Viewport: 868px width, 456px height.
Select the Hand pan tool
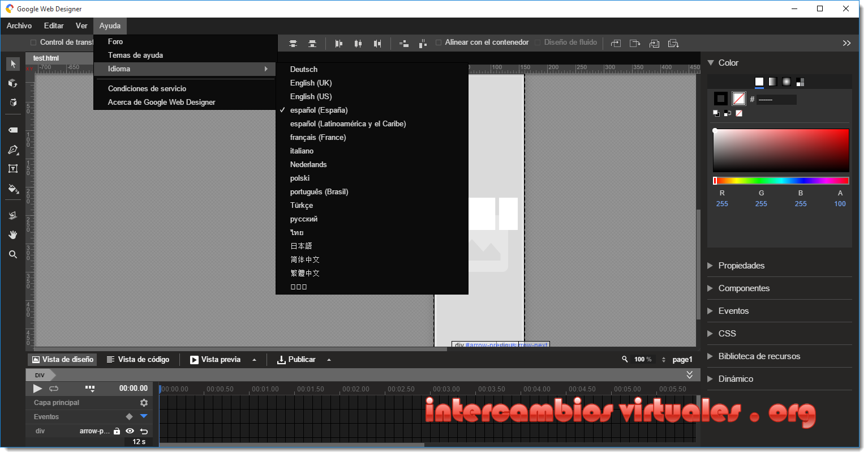pos(13,235)
